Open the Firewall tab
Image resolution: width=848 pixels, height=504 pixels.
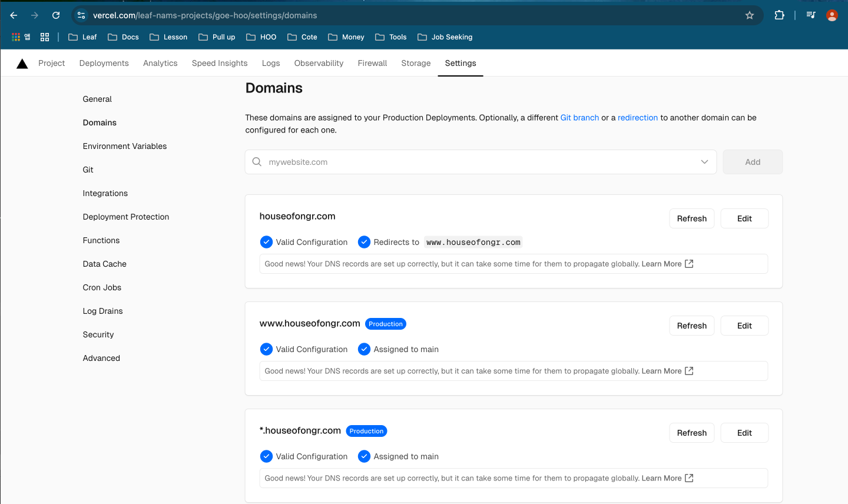372,63
